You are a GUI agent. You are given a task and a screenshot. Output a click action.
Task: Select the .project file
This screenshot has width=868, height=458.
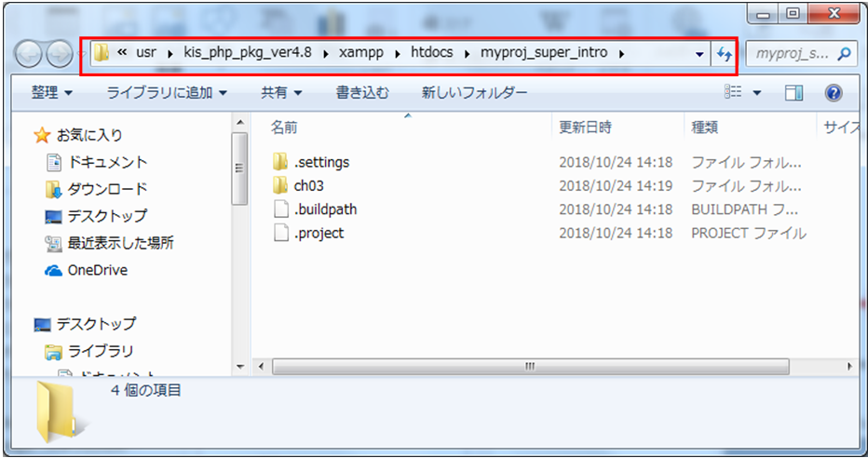[x=319, y=233]
